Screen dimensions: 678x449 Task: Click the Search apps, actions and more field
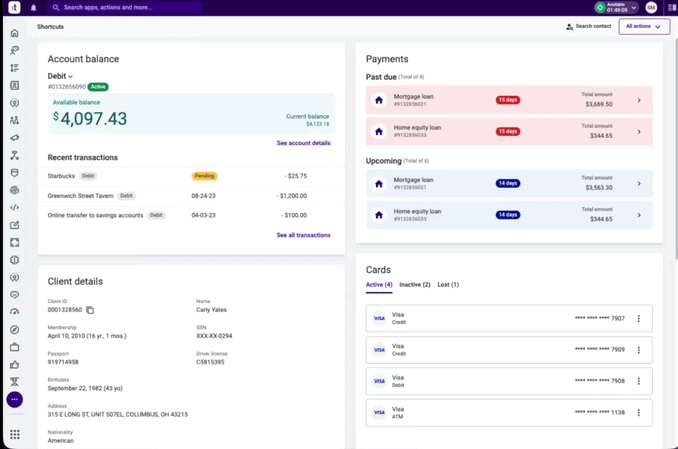(125, 7)
